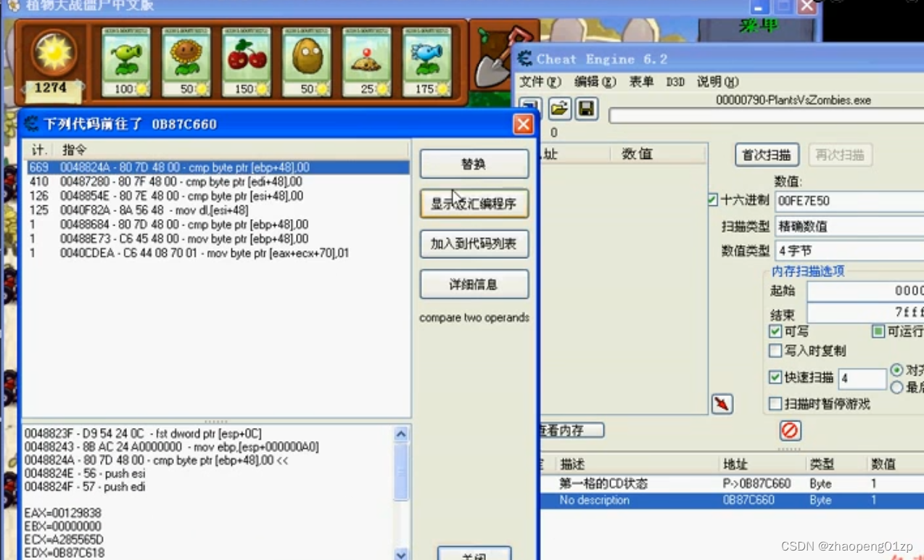The height and width of the screenshot is (560, 924).
Task: Select instruction row 00488684
Action: tap(218, 224)
